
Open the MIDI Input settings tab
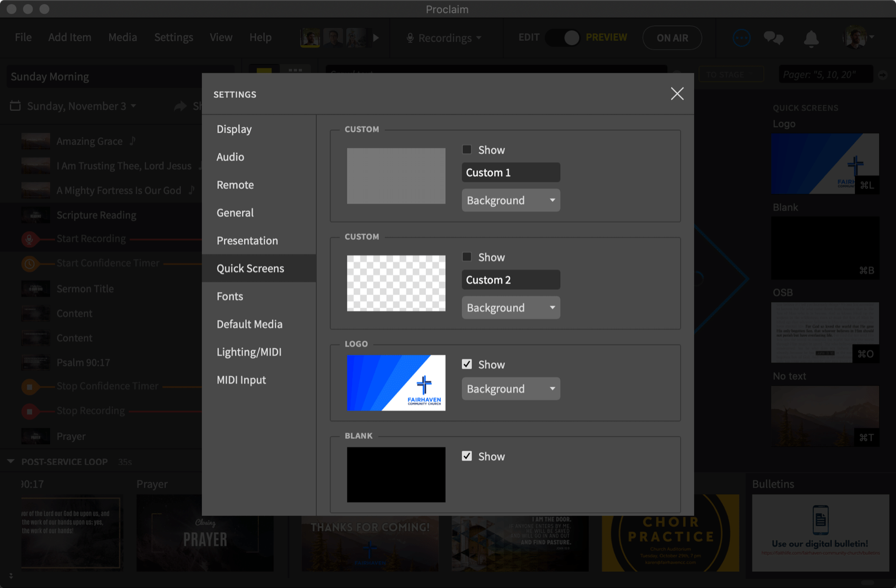click(259, 380)
